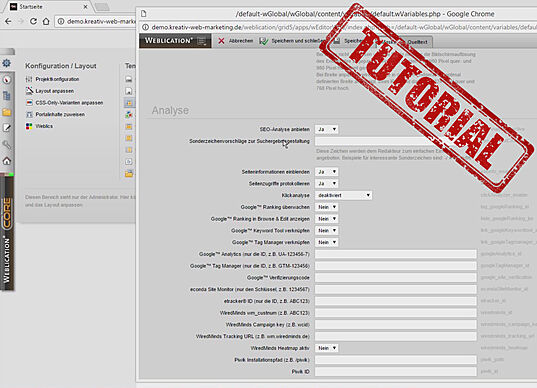Image resolution: width=537 pixels, height=388 pixels.
Task: Click the Google Tag Manager ID input field
Action: pyautogui.click(x=396, y=266)
